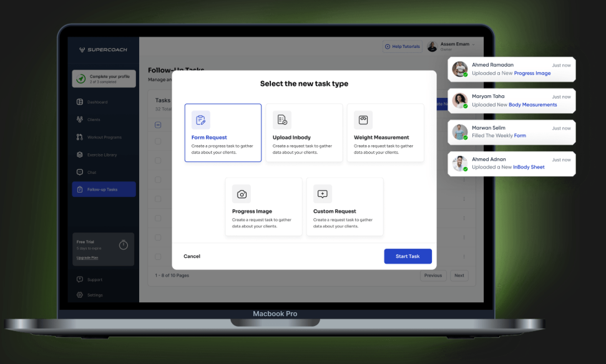Click the Help Tutorials play icon

388,47
